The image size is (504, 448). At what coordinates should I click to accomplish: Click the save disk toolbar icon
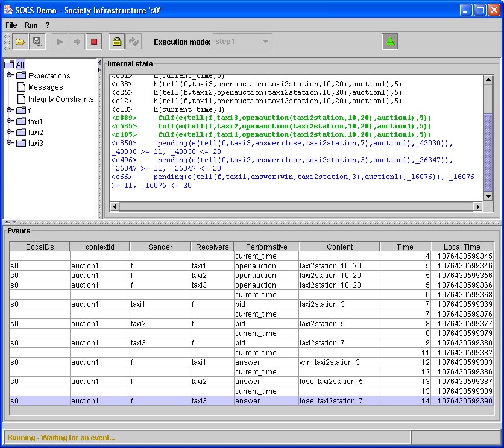pos(37,42)
